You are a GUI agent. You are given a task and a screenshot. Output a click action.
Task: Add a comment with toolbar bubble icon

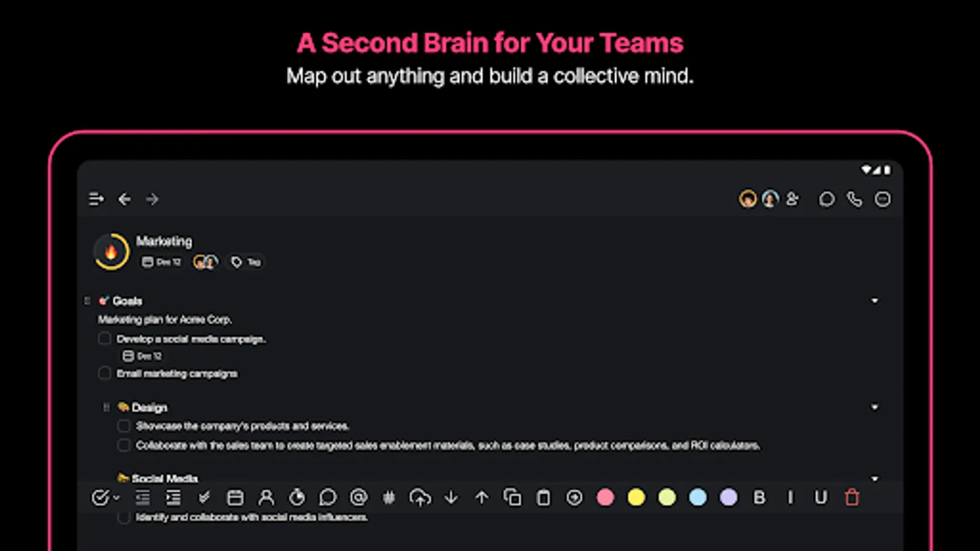(328, 498)
